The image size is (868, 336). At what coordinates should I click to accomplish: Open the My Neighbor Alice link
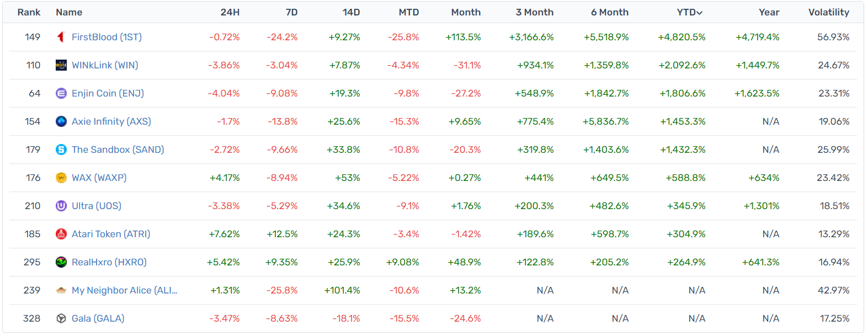point(124,290)
